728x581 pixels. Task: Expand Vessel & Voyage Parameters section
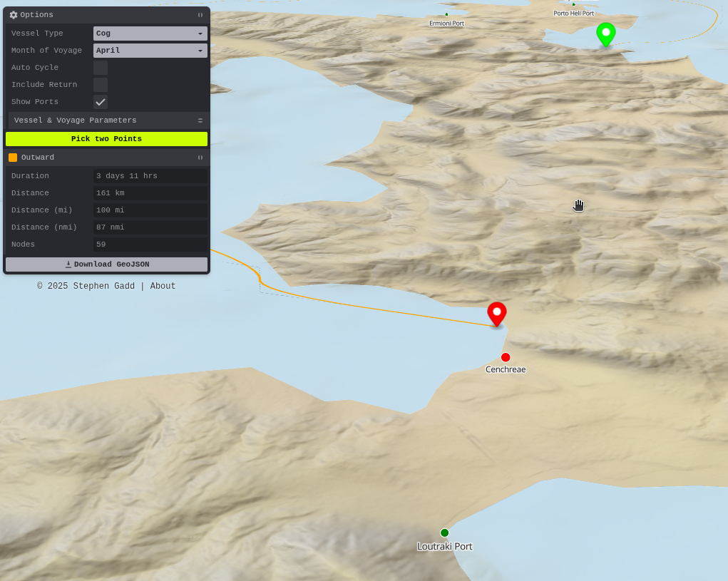click(107, 120)
